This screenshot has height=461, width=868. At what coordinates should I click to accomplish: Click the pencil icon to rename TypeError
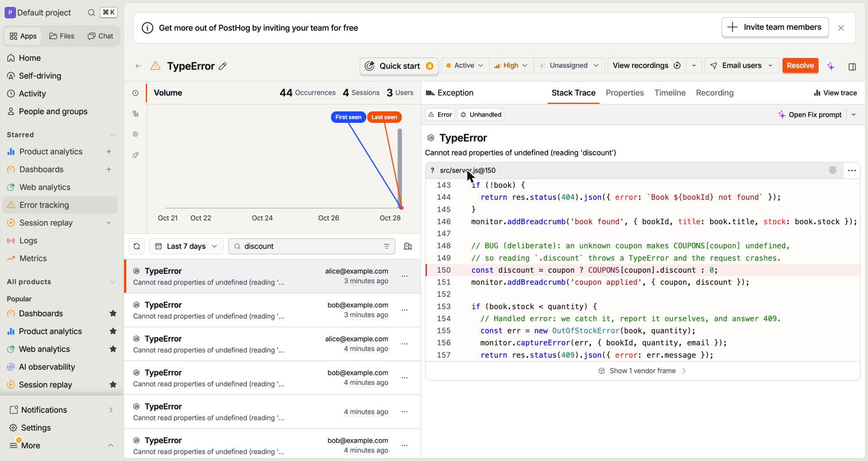[x=223, y=66]
